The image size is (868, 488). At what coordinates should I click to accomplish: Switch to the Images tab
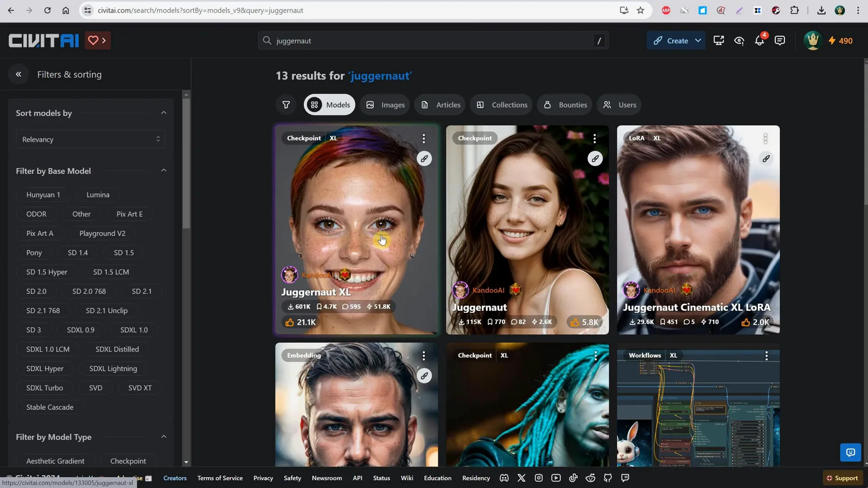click(386, 105)
